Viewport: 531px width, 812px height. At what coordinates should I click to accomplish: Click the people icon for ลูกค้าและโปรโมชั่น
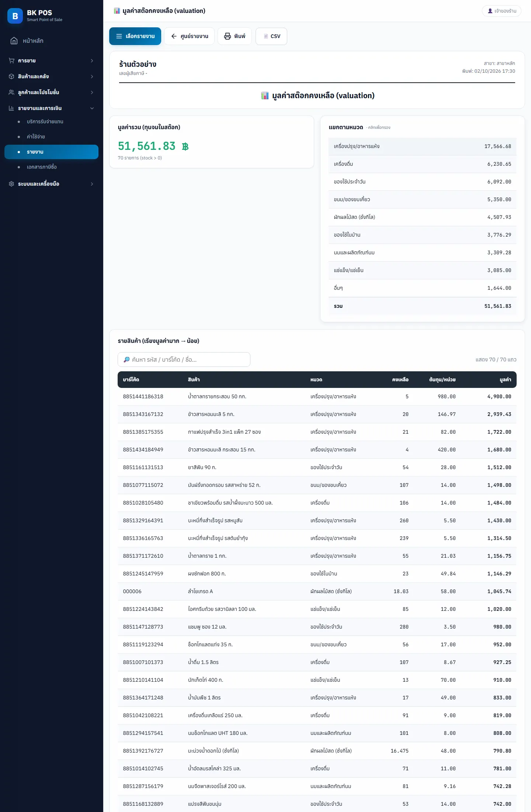[x=11, y=92]
